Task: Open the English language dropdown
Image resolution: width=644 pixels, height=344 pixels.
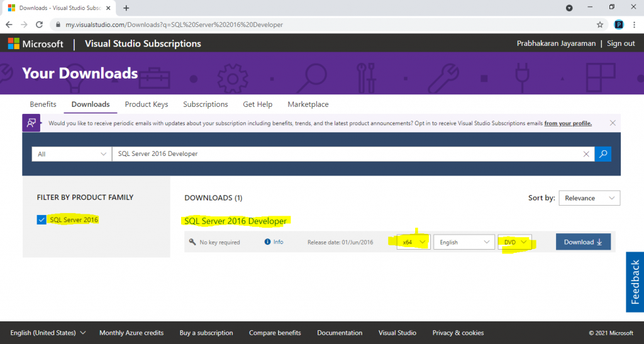Action: (x=464, y=242)
